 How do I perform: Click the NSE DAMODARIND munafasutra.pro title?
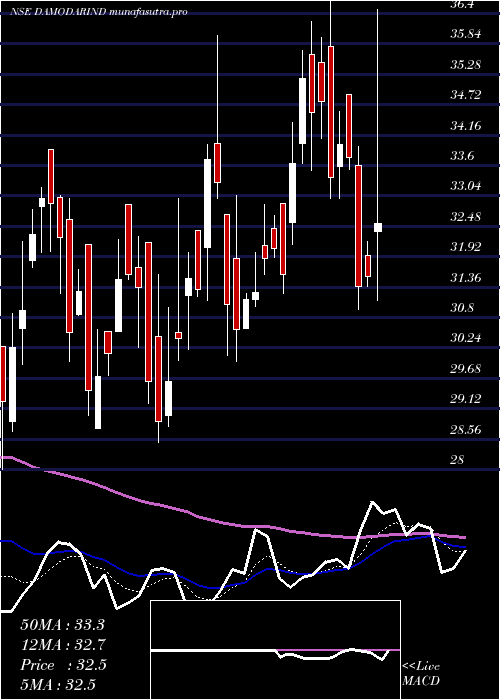[x=99, y=12]
